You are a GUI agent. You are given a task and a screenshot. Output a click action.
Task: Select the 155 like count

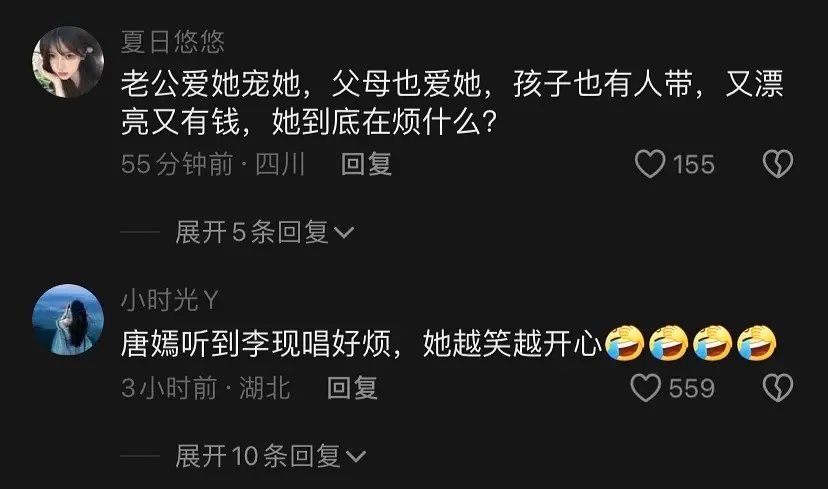(x=694, y=164)
